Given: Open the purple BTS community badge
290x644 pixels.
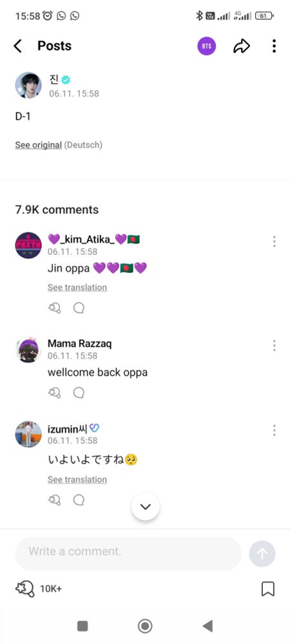Looking at the screenshot, I should pyautogui.click(x=207, y=46).
